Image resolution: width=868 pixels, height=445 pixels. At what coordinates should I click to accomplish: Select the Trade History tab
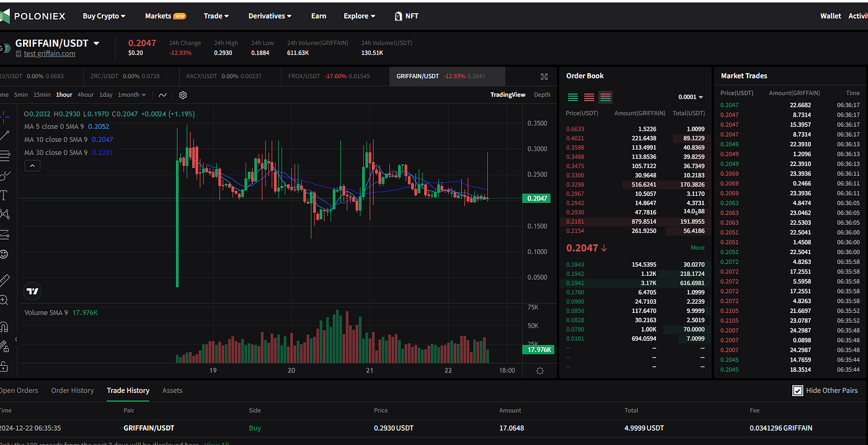click(x=128, y=390)
